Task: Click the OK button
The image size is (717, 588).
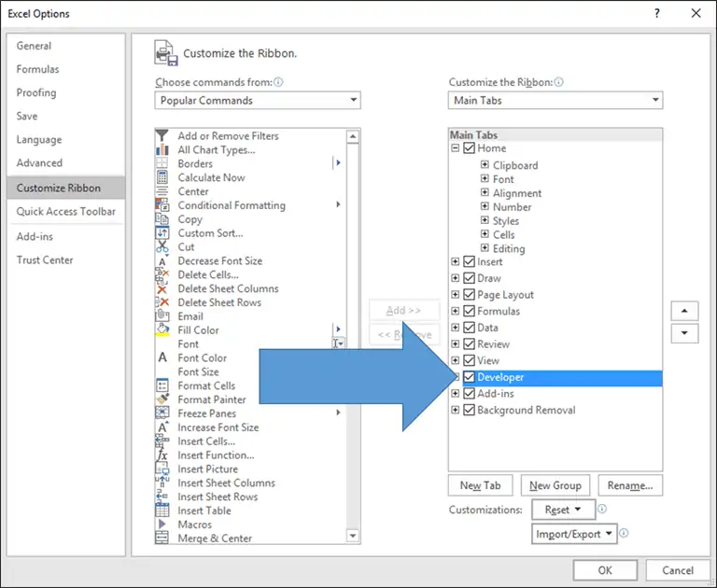Action: (x=605, y=570)
